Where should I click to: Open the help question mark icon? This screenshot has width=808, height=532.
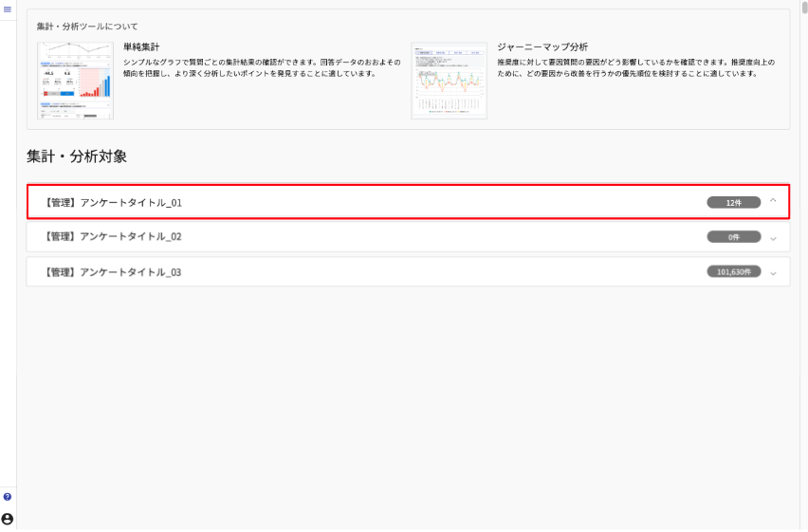(x=8, y=497)
